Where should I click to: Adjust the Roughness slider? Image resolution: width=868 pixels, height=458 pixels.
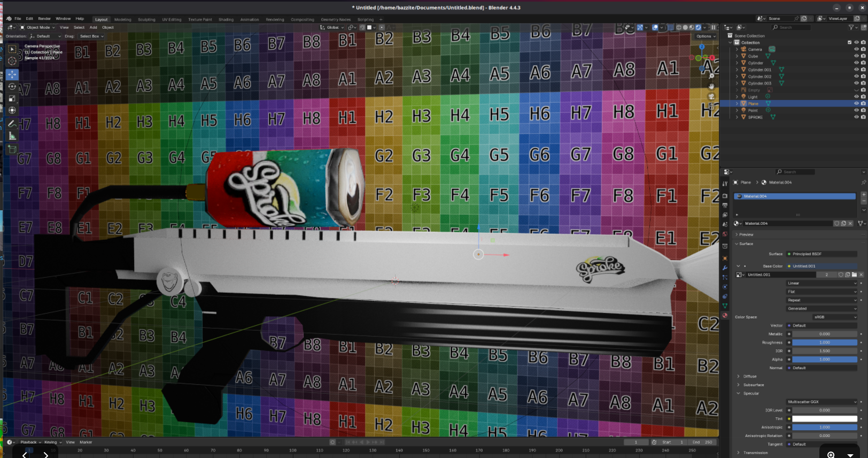[825, 342]
